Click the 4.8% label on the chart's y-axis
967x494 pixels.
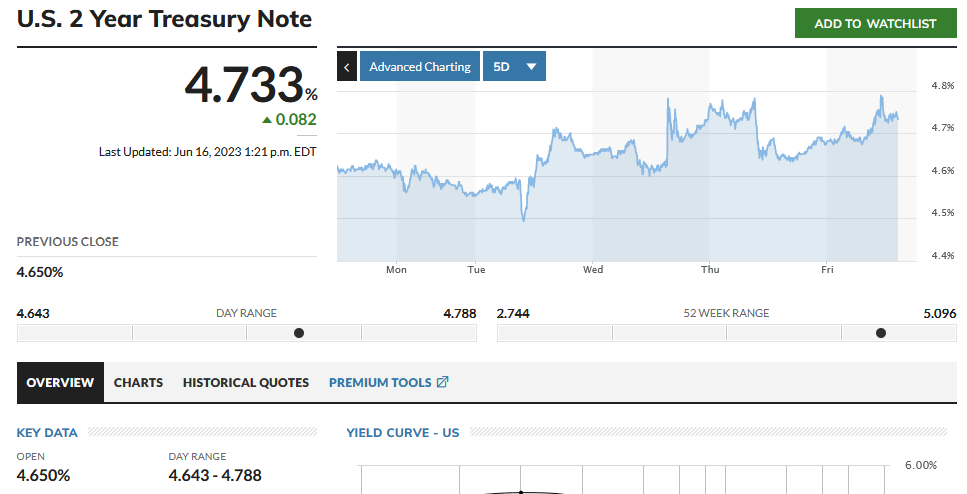tap(942, 86)
